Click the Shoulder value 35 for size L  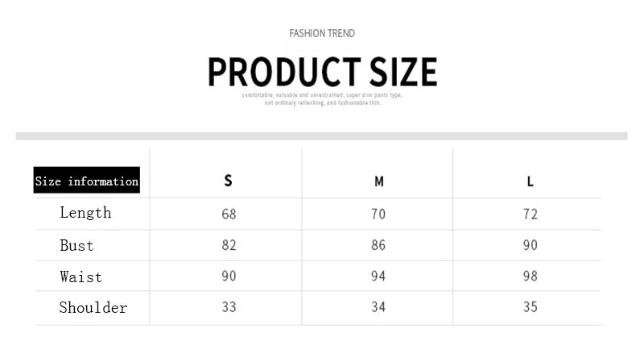(530, 307)
